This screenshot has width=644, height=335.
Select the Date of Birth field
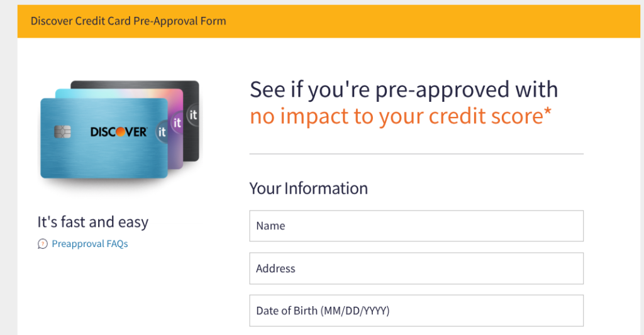click(416, 310)
